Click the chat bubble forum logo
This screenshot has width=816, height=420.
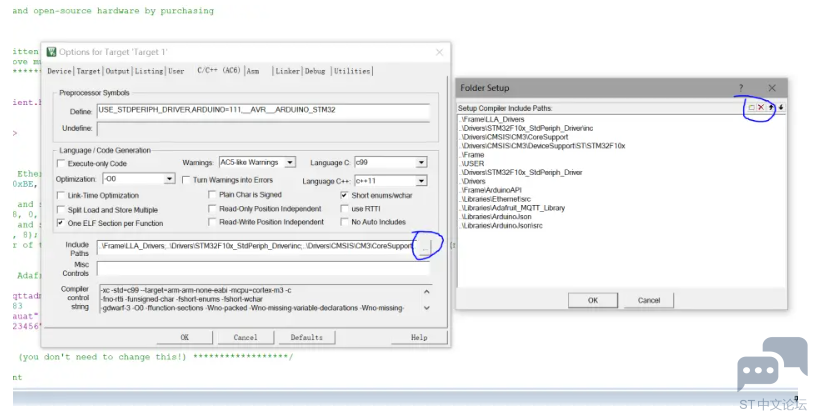tap(772, 365)
